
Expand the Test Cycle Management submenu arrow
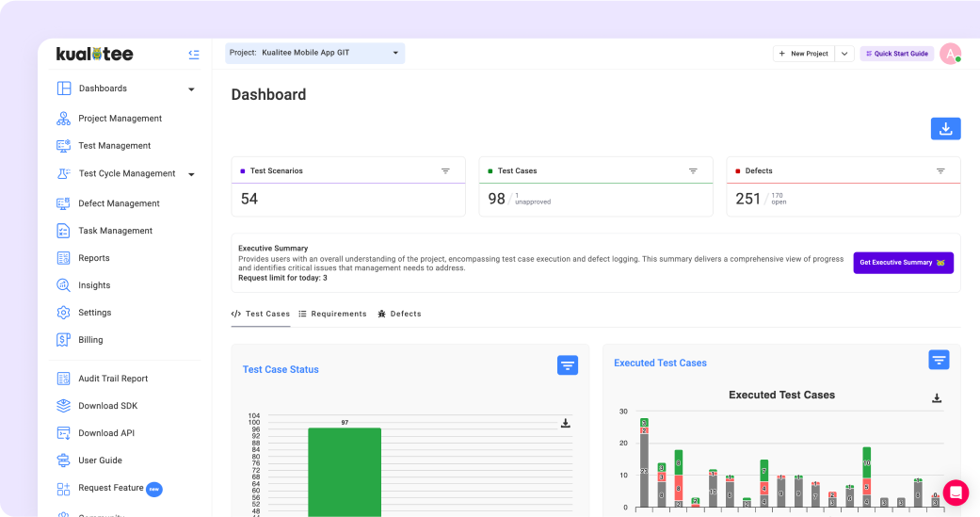[191, 174]
